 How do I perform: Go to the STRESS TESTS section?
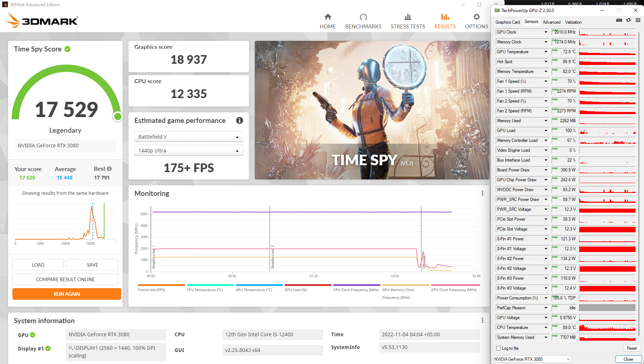pos(408,27)
